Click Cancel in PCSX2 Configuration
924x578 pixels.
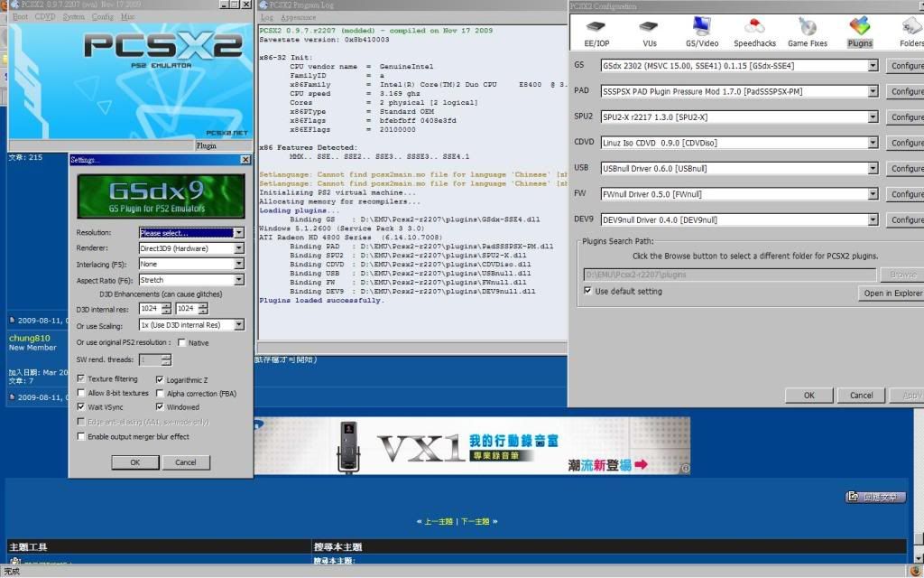coord(861,396)
